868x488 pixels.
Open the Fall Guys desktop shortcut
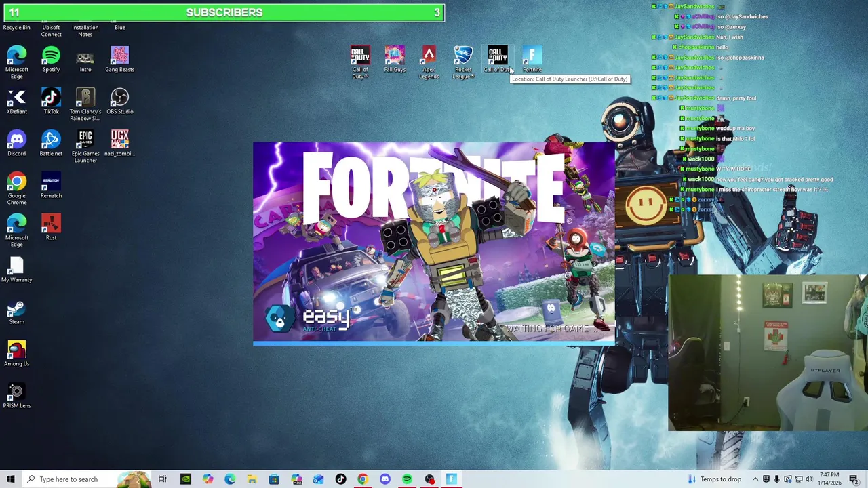(x=395, y=60)
